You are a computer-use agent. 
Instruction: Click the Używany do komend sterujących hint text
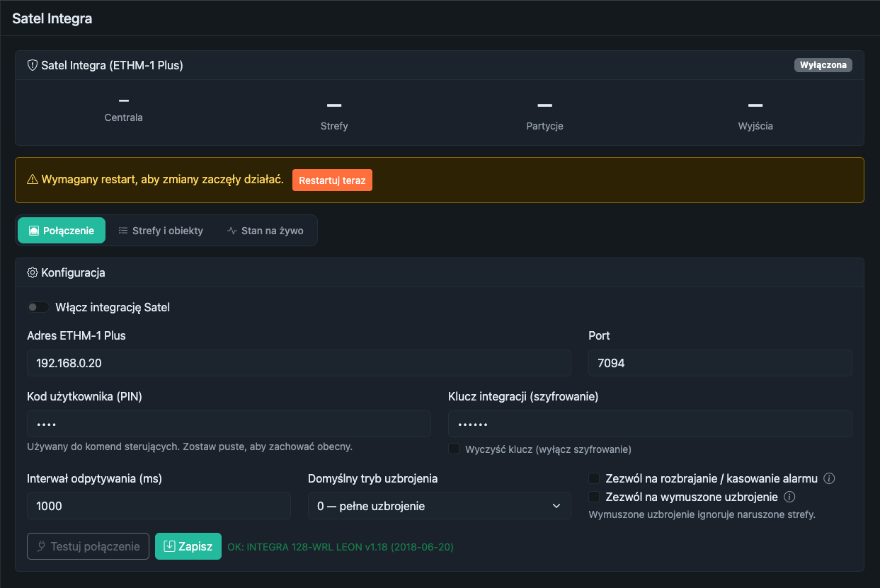(x=190, y=446)
